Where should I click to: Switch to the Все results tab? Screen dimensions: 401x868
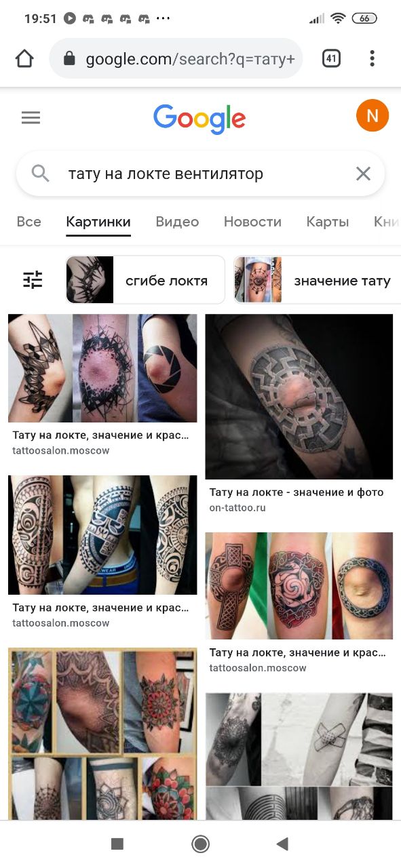pos(28,222)
